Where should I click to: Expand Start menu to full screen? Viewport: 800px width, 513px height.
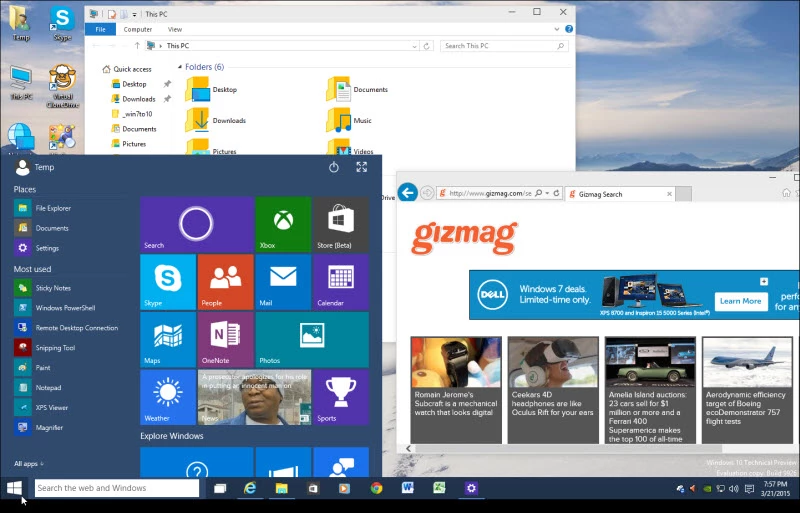(362, 167)
